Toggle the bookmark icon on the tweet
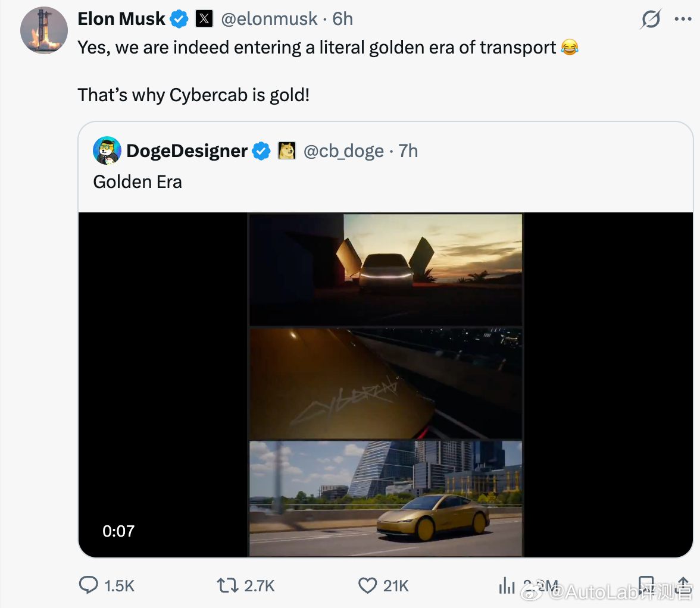 coord(646,585)
